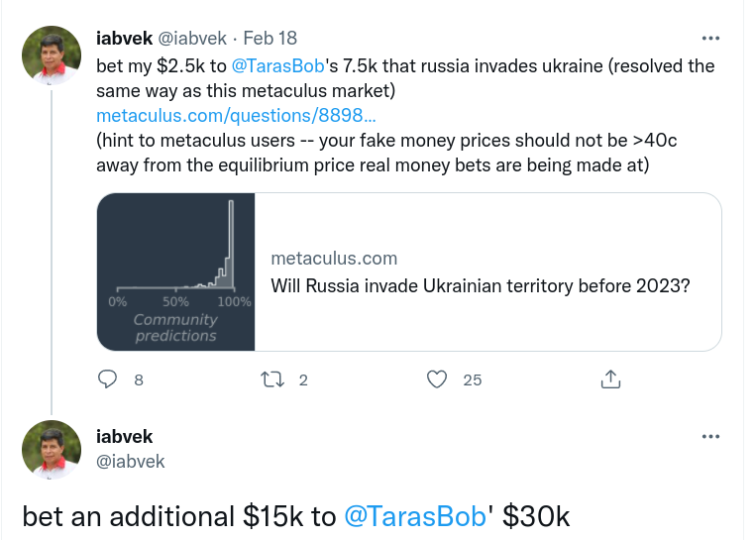
Task: Click the bold iabvek name in first tweet
Action: (125, 38)
